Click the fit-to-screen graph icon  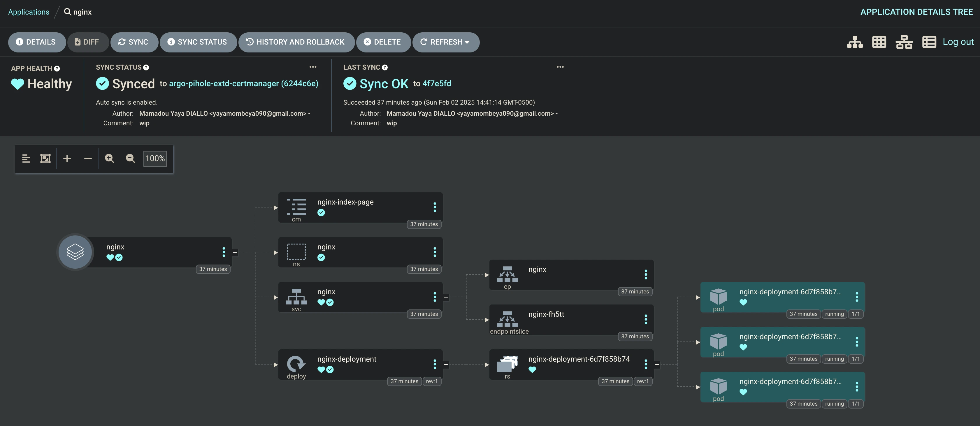point(45,159)
